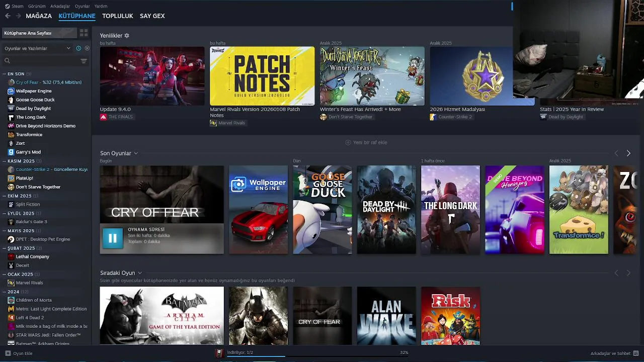
Task: Collapse the EN SON category
Action: (5, 74)
